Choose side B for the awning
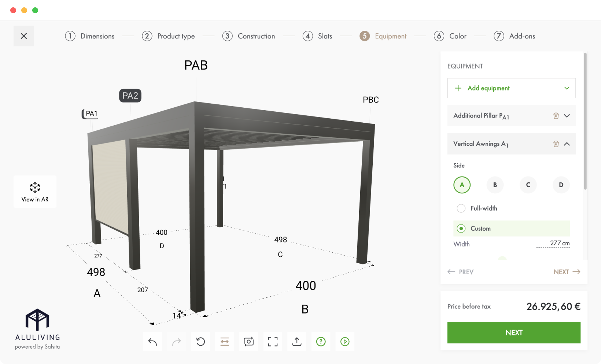 pos(495,185)
